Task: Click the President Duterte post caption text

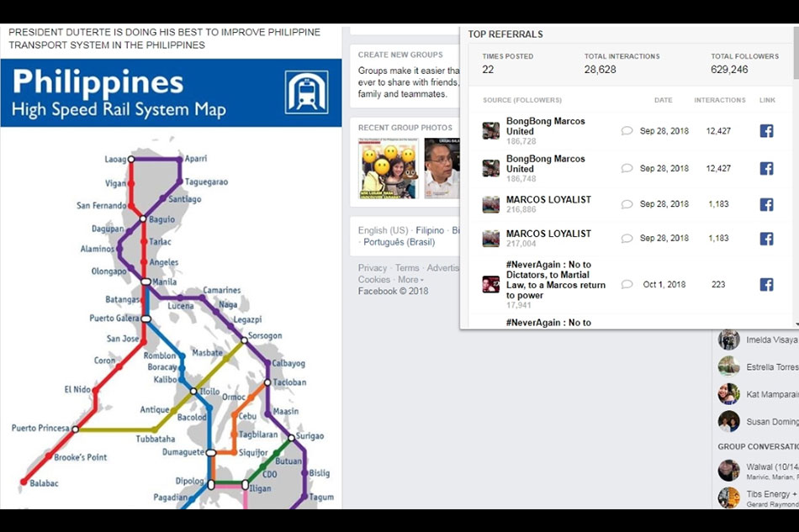Action: 165,39
